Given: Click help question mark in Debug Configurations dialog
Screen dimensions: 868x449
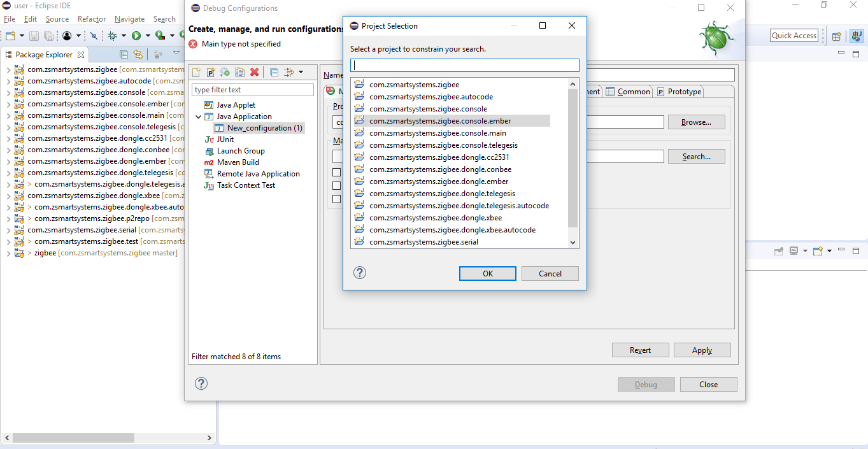Looking at the screenshot, I should click(201, 383).
